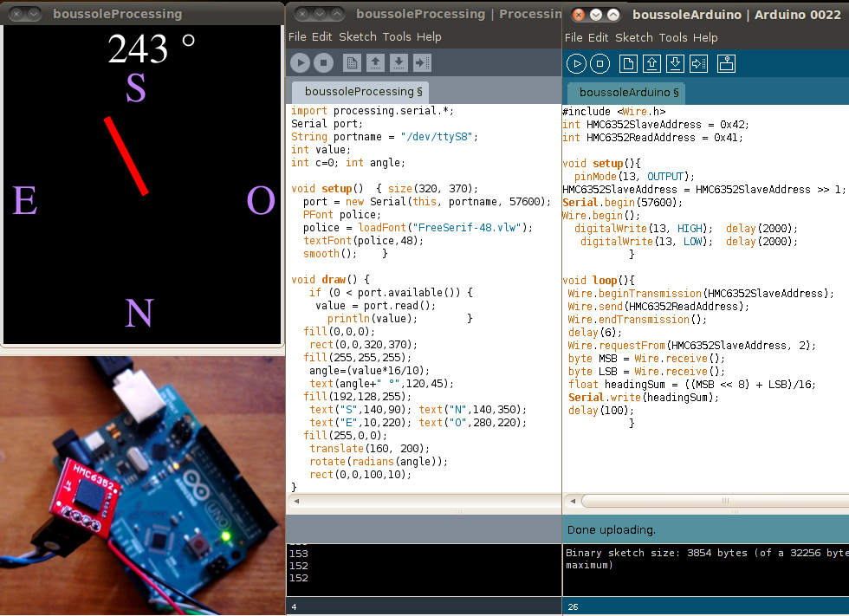Open Tools menu in the Arduino window
The width and height of the screenshot is (849, 616).
673,37
